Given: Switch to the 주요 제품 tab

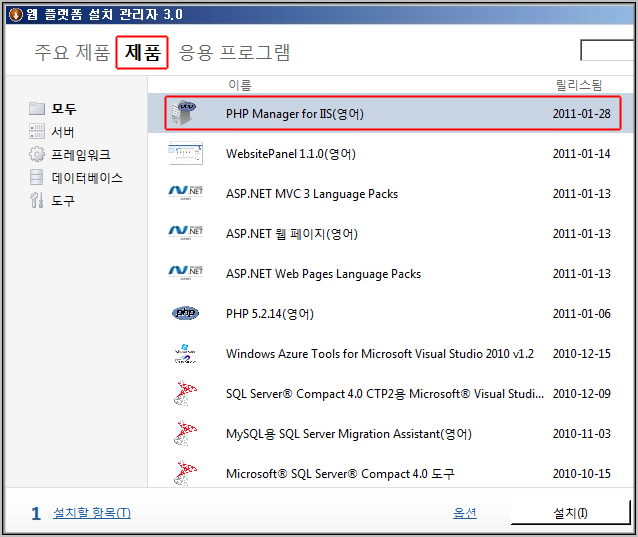Looking at the screenshot, I should [x=72, y=52].
